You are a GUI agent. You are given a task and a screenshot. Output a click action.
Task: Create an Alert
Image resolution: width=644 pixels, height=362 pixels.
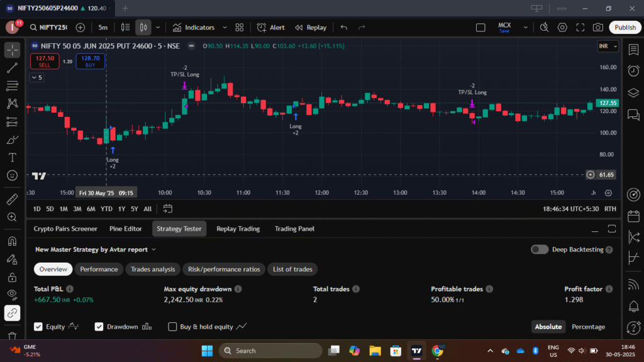(x=271, y=28)
